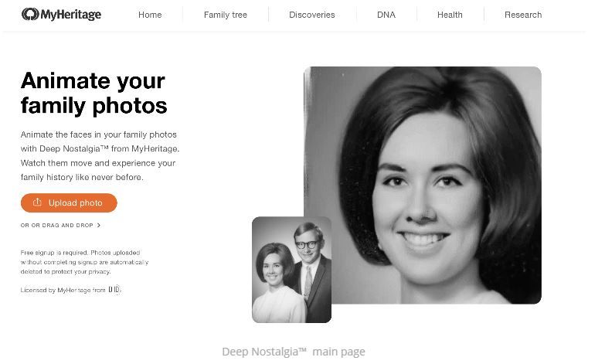The image size is (605, 364).
Task: Click the MyHeritage logo
Action: click(x=61, y=14)
